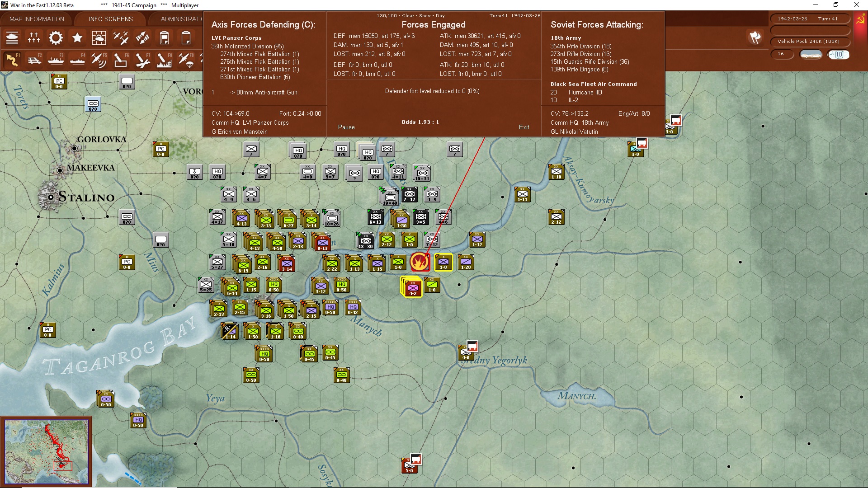The height and width of the screenshot is (488, 868).
Task: Select the Soviet 8-13 red unit counter
Action: click(322, 242)
